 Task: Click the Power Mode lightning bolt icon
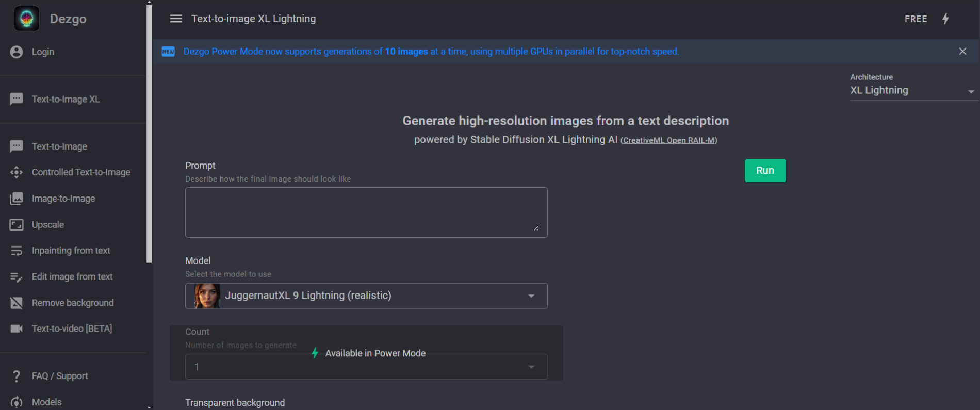click(x=945, y=19)
